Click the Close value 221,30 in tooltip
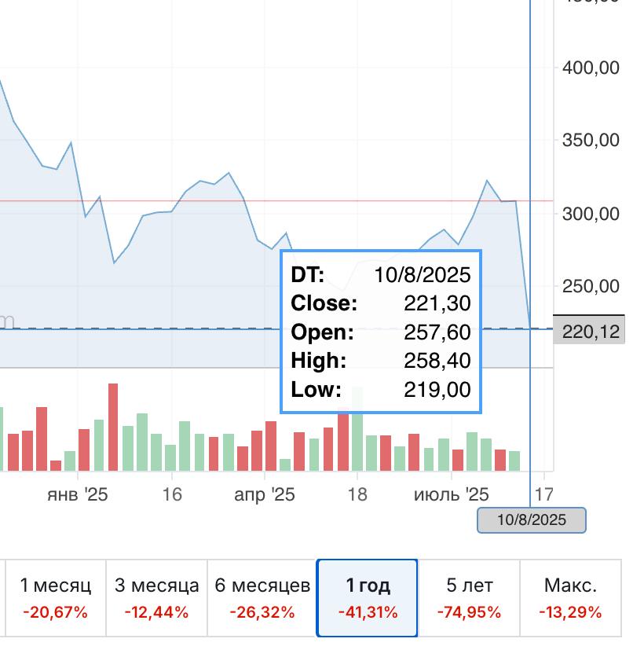 click(x=437, y=303)
